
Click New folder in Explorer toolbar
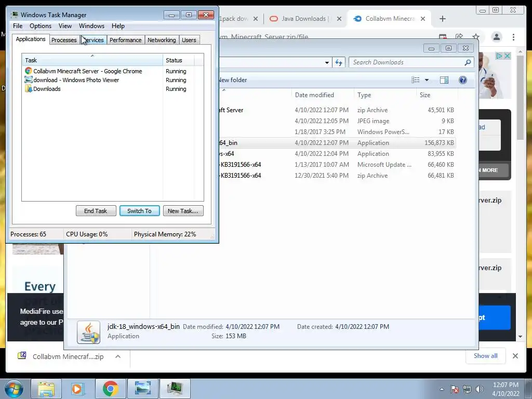[x=232, y=80]
